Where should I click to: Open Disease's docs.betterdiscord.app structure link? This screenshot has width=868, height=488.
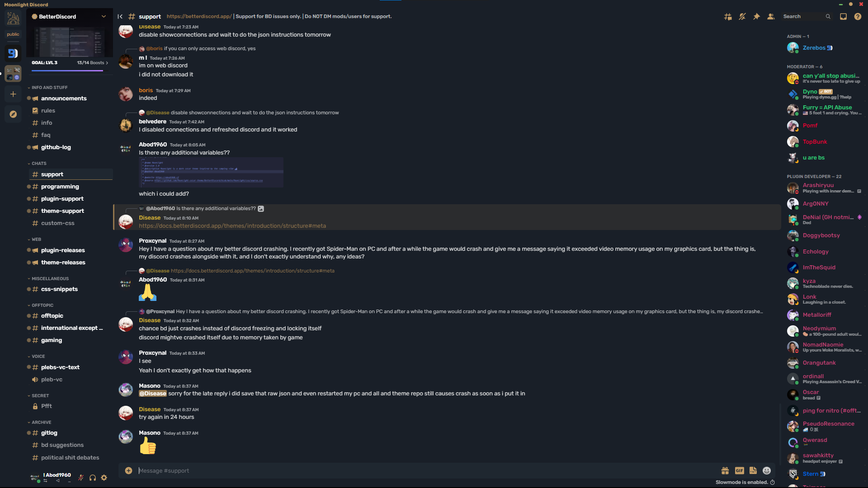[232, 226]
